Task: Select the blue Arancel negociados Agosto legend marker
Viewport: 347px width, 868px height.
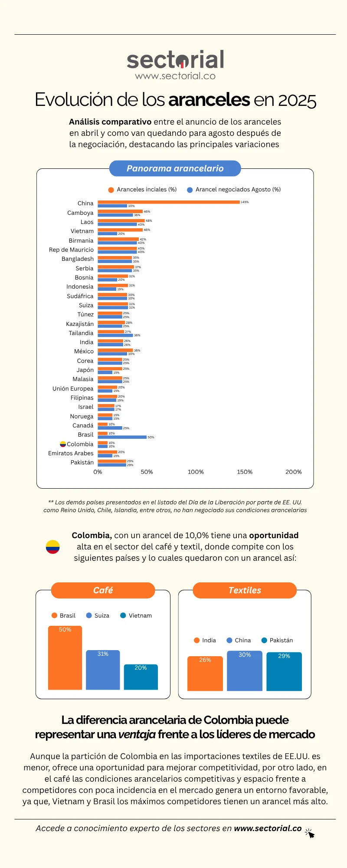Action: click(190, 190)
